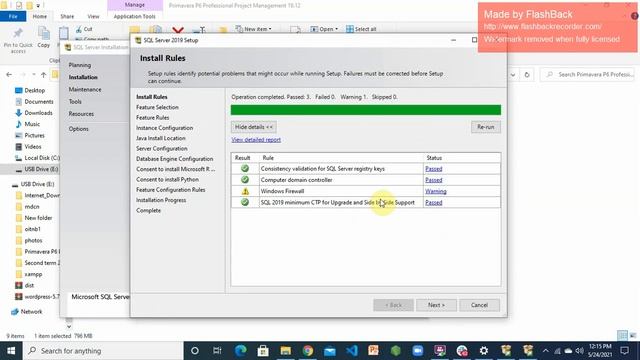Open Cortana circle on the taskbar
This screenshot has height=360, width=640.
[195, 351]
